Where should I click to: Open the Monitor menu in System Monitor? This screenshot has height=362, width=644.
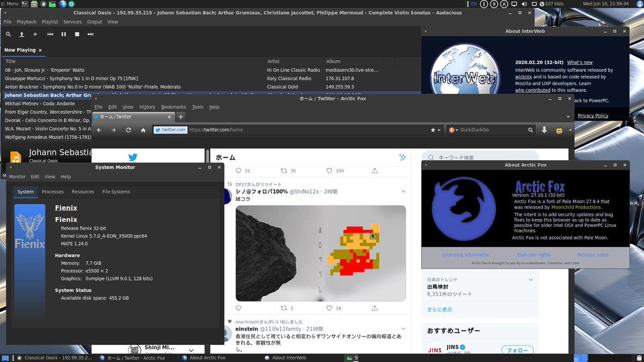17,176
